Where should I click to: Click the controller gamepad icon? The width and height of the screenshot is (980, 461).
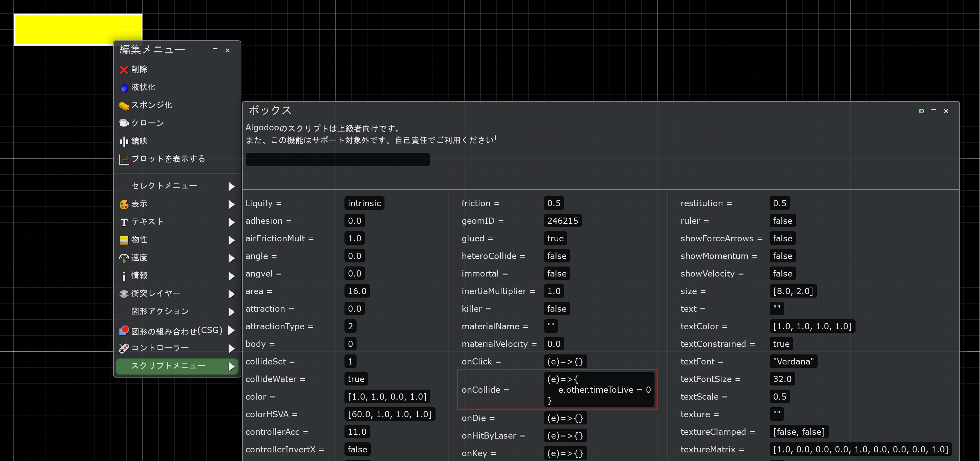(124, 348)
